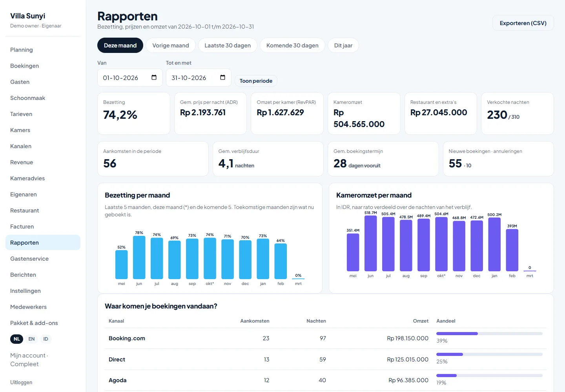Image resolution: width=565 pixels, height=392 pixels.
Task: Open Pakket & add-ons
Action: pyautogui.click(x=43, y=323)
